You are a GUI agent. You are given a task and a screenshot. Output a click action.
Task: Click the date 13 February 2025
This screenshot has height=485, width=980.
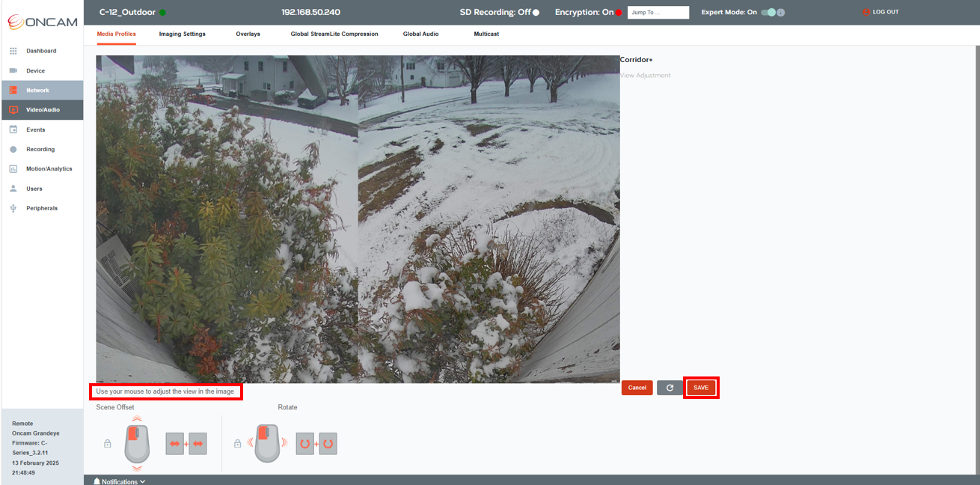pyautogui.click(x=35, y=463)
